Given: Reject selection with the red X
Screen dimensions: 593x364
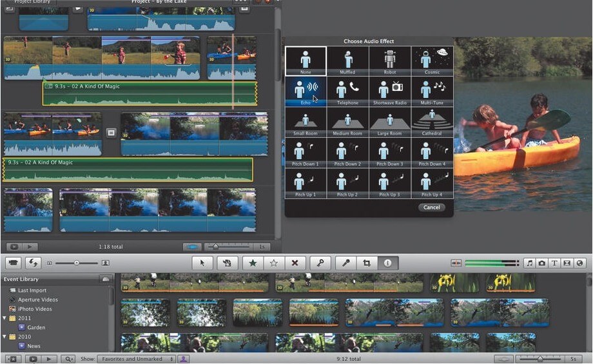Looking at the screenshot, I should (295, 263).
